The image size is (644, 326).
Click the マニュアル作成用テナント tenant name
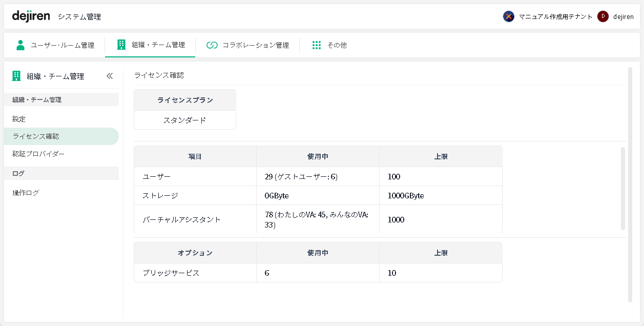coord(555,16)
